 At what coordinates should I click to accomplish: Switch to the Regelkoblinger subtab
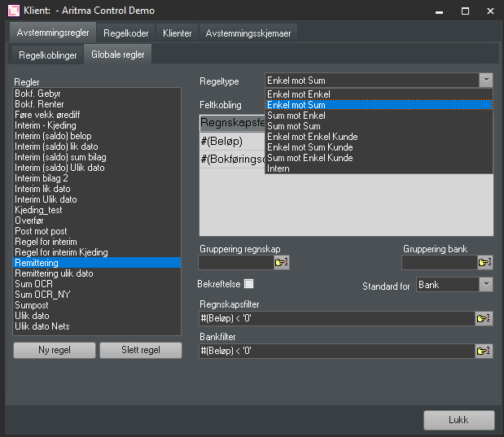click(48, 55)
